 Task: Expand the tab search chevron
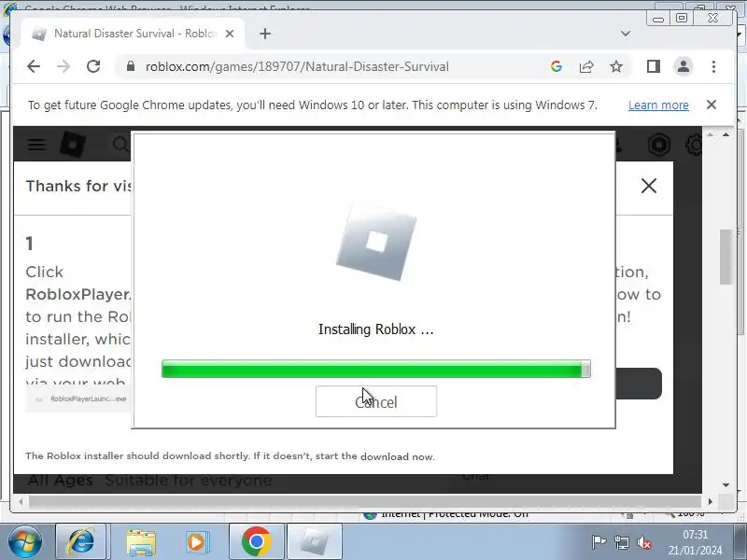pyautogui.click(x=626, y=34)
